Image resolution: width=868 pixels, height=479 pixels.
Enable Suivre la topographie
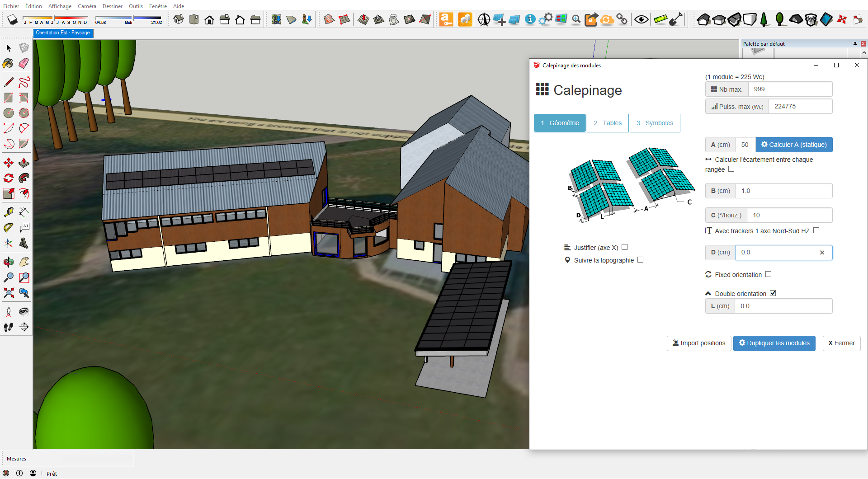point(641,259)
